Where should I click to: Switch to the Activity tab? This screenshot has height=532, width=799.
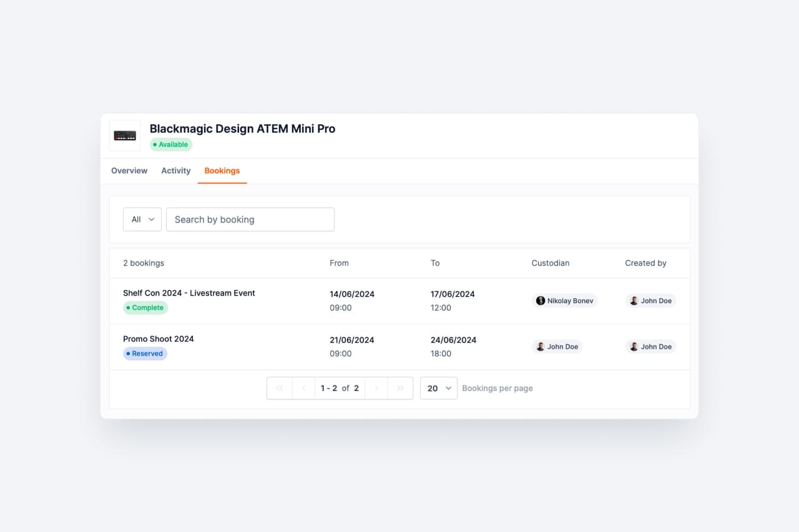(175, 170)
